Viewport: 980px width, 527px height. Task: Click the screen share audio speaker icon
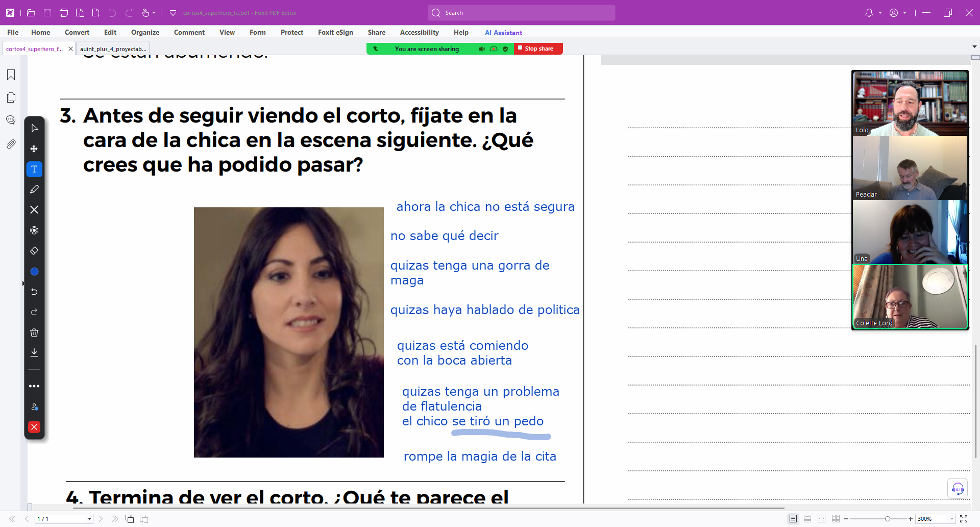point(481,49)
